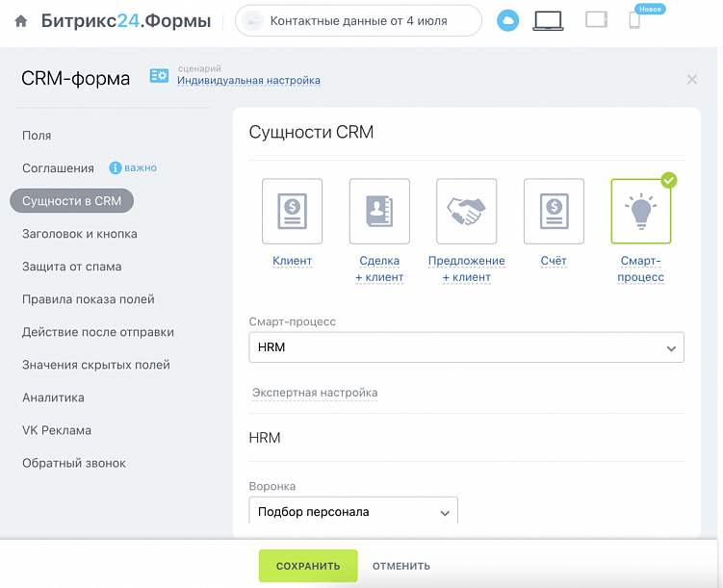
Task: Open the Поля section
Action: point(37,136)
